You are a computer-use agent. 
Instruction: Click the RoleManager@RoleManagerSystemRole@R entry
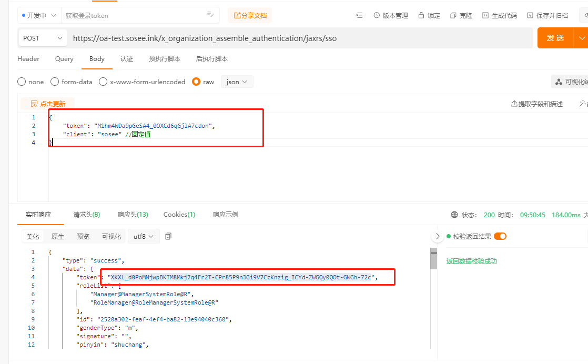[x=154, y=302]
